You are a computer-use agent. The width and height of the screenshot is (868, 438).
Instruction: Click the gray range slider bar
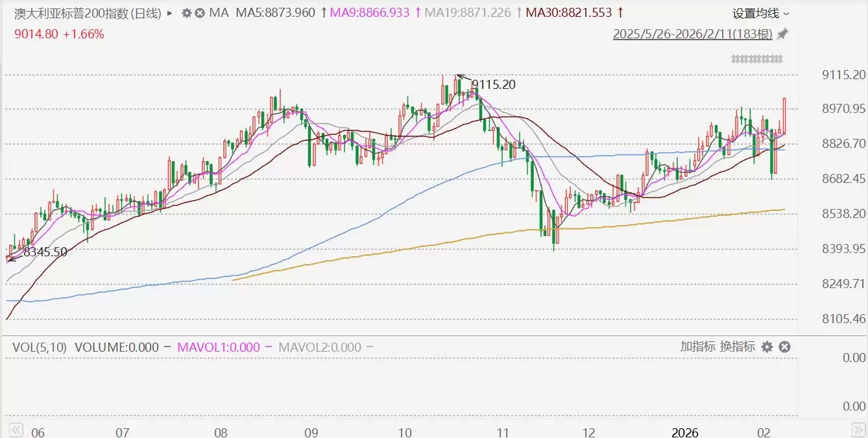click(757, 59)
